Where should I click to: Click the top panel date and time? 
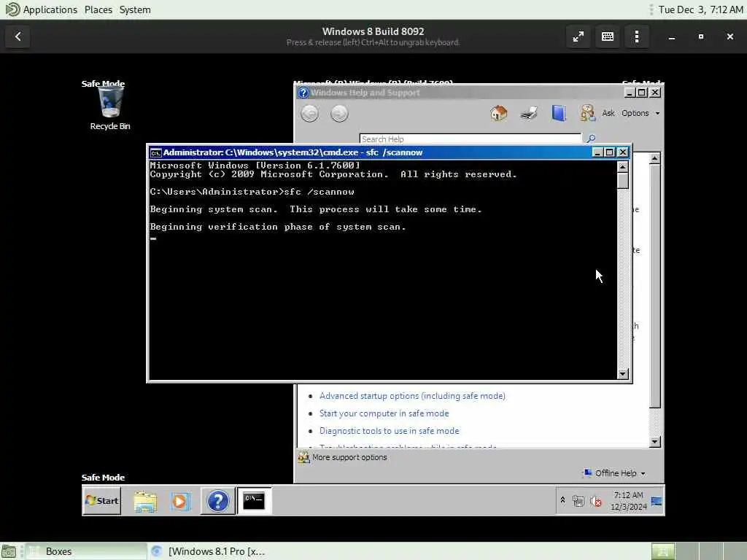[701, 9]
